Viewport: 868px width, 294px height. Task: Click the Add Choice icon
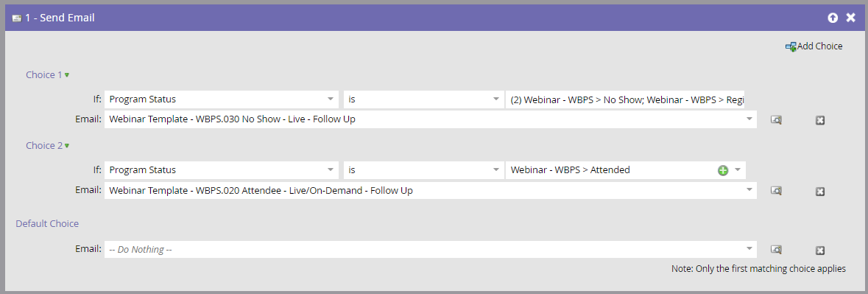(791, 46)
